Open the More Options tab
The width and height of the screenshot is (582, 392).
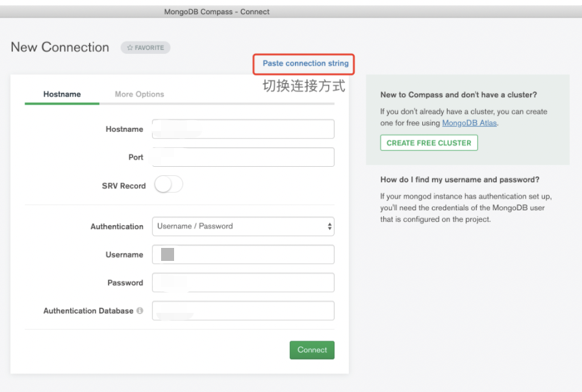(139, 94)
